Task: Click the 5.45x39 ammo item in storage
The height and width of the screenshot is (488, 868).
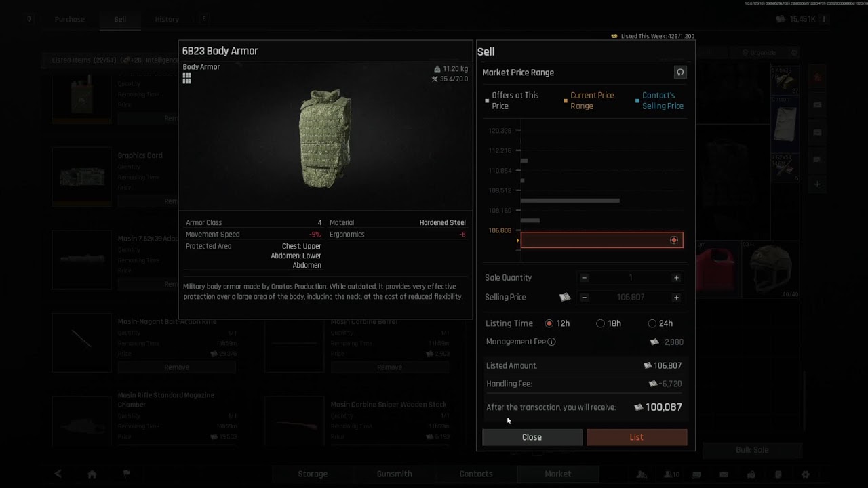Action: pyautogui.click(x=785, y=79)
